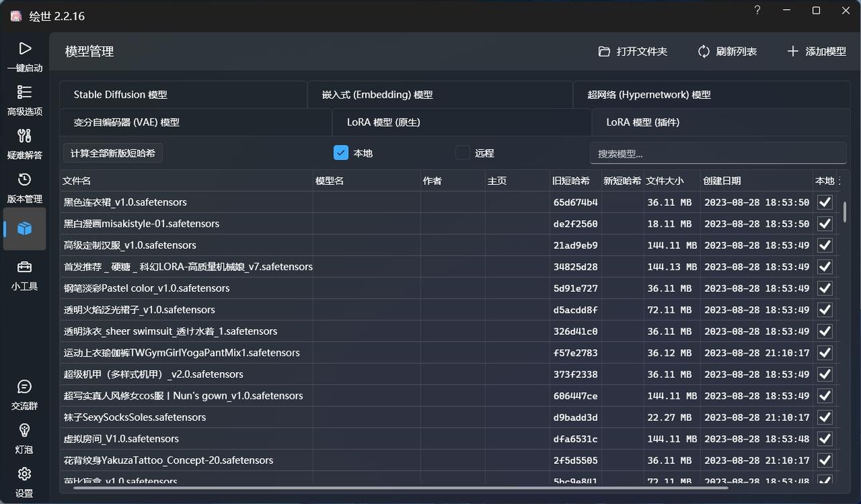Click the one-click launch play icon

[24, 49]
